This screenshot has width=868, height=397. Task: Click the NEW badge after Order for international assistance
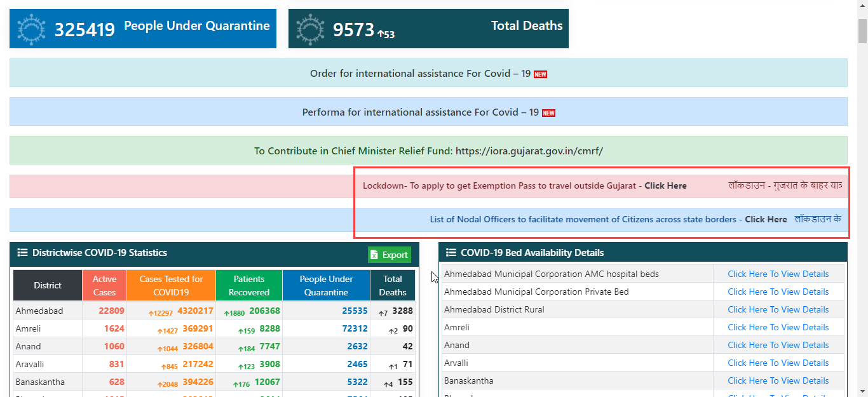coord(540,74)
